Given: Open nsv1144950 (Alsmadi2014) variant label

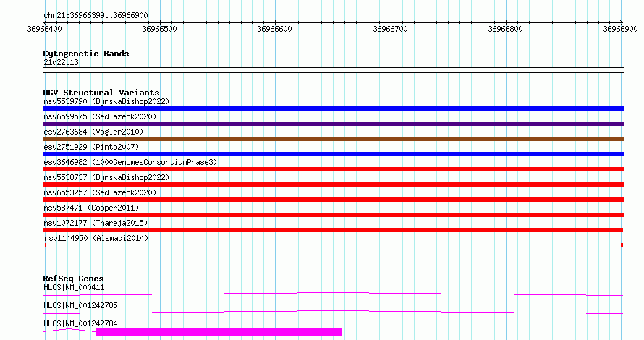Looking at the screenshot, I should 96,238.
